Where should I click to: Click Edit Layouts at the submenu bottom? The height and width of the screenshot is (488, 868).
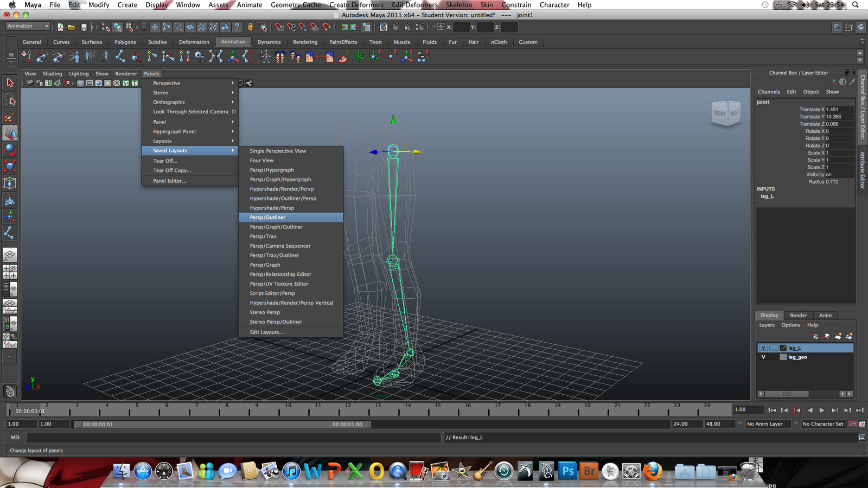pyautogui.click(x=266, y=332)
